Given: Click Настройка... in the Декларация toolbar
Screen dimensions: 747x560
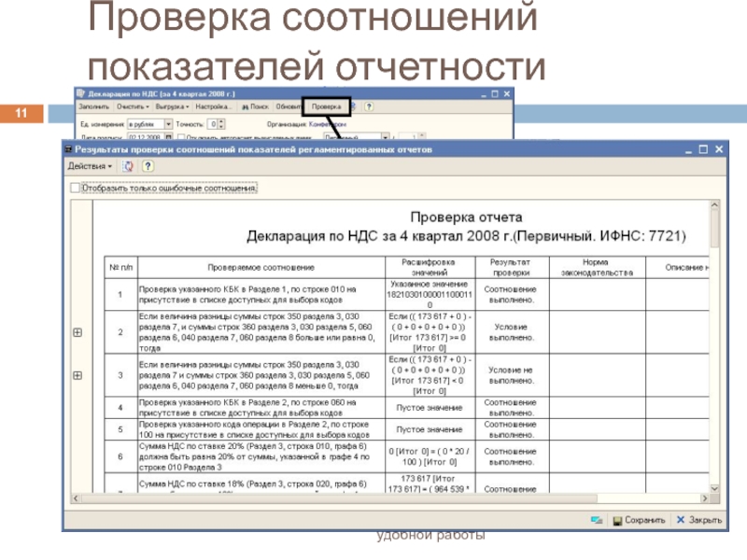Looking at the screenshot, I should coord(214,106).
